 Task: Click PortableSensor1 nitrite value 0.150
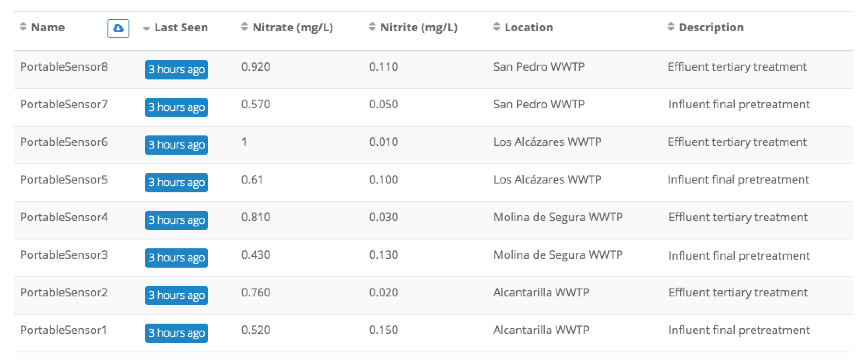384,330
